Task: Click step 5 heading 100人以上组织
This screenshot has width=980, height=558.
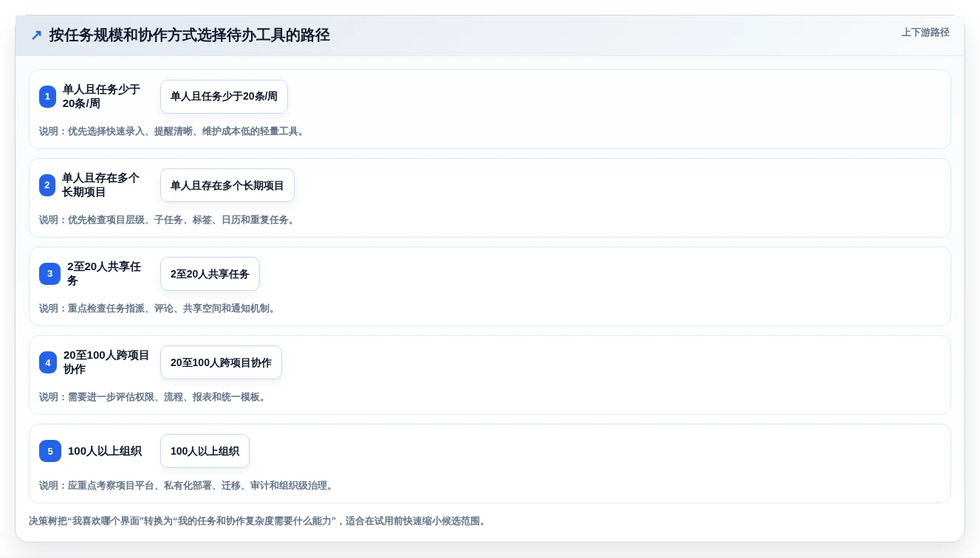Action: pyautogui.click(x=105, y=451)
